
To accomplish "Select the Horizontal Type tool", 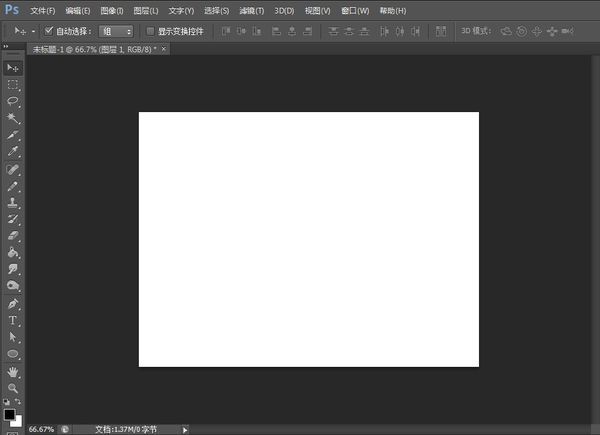I will (13, 320).
